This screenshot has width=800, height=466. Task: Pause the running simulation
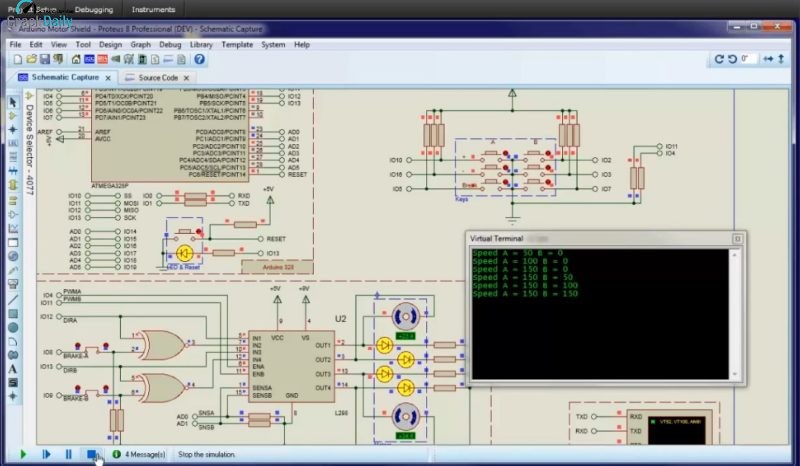click(69, 454)
